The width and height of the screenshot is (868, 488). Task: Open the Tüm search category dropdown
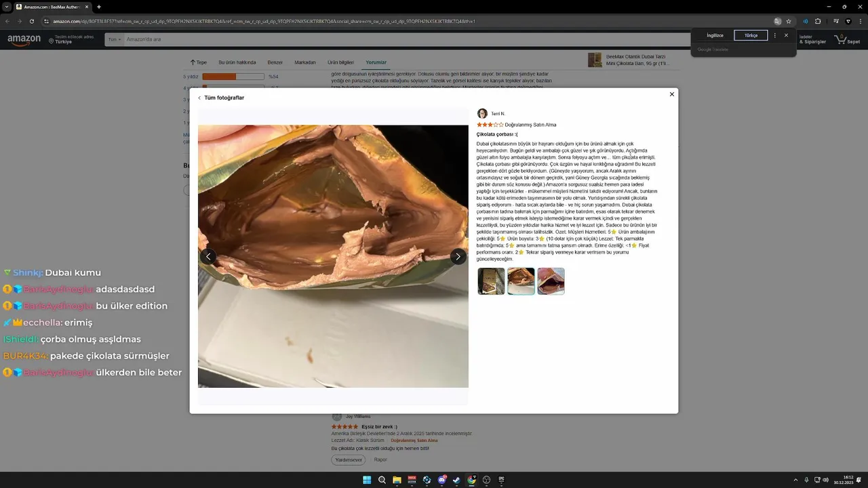coord(114,39)
